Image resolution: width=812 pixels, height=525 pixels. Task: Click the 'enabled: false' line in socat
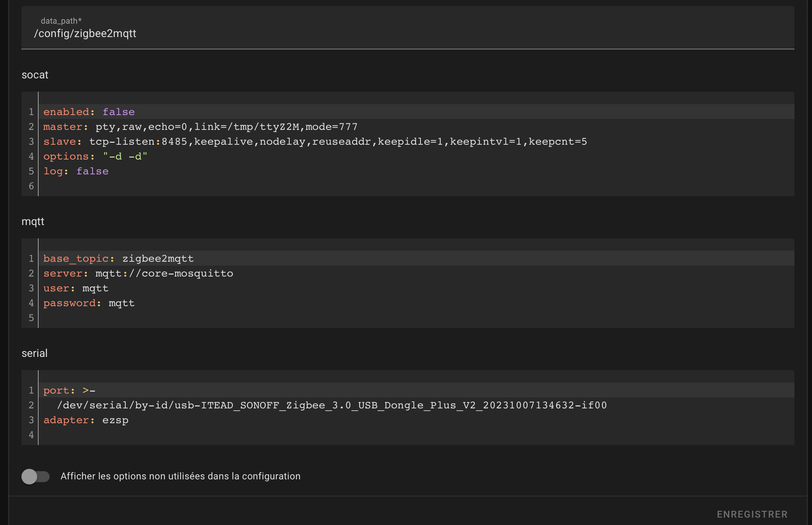coord(89,112)
